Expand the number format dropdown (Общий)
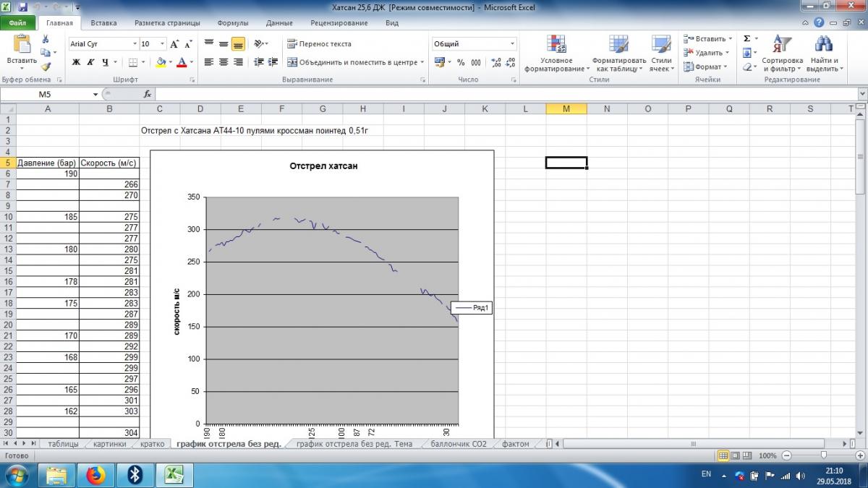Screen dimensions: 868x488 coord(513,44)
